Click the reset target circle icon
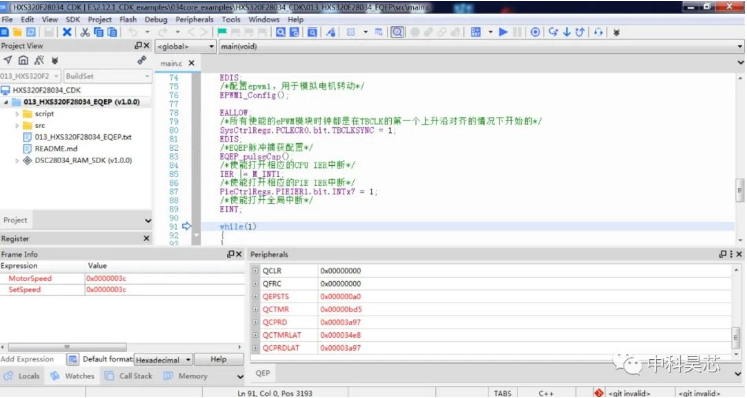This screenshot has height=398, width=747. (535, 32)
